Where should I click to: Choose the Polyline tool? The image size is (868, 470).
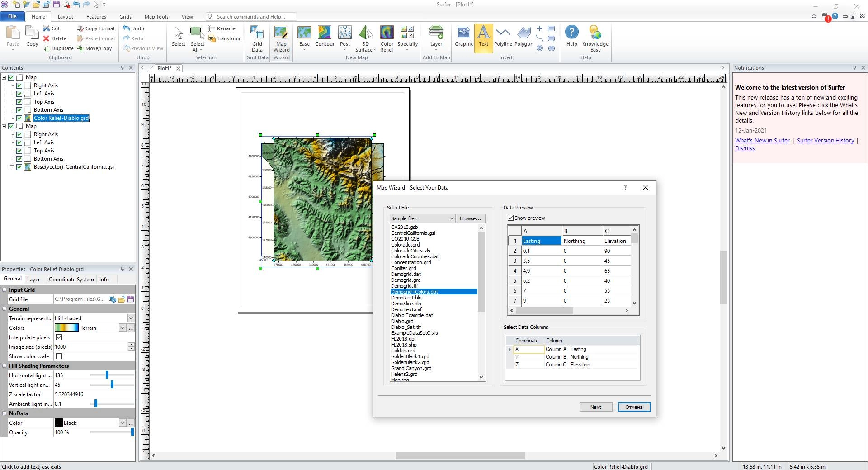coord(503,37)
